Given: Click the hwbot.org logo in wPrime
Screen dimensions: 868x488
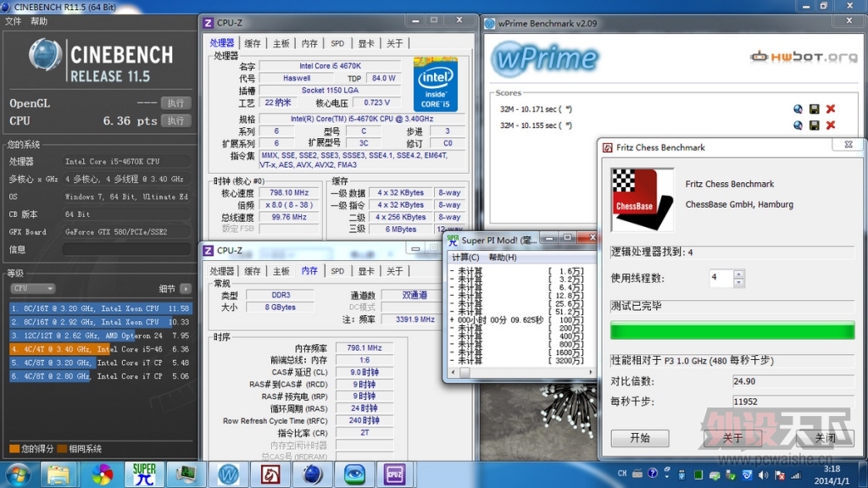Looking at the screenshot, I should click(x=804, y=57).
